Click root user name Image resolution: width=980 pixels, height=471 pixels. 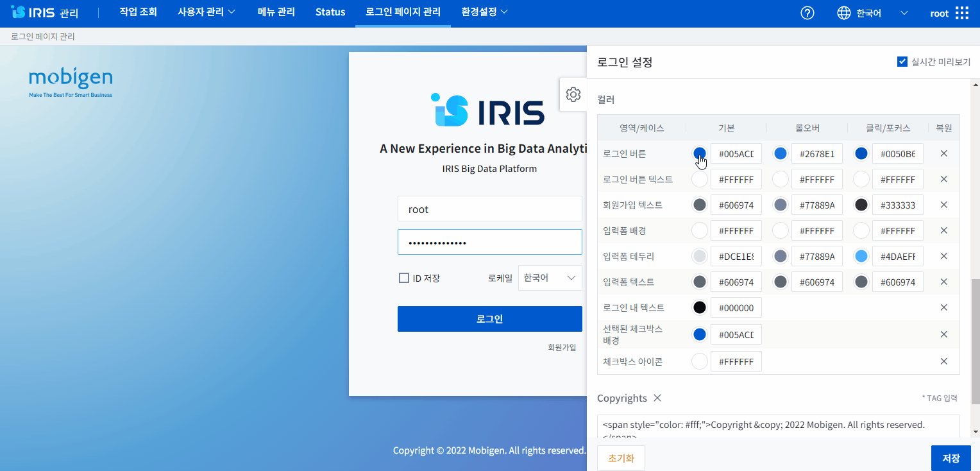939,13
